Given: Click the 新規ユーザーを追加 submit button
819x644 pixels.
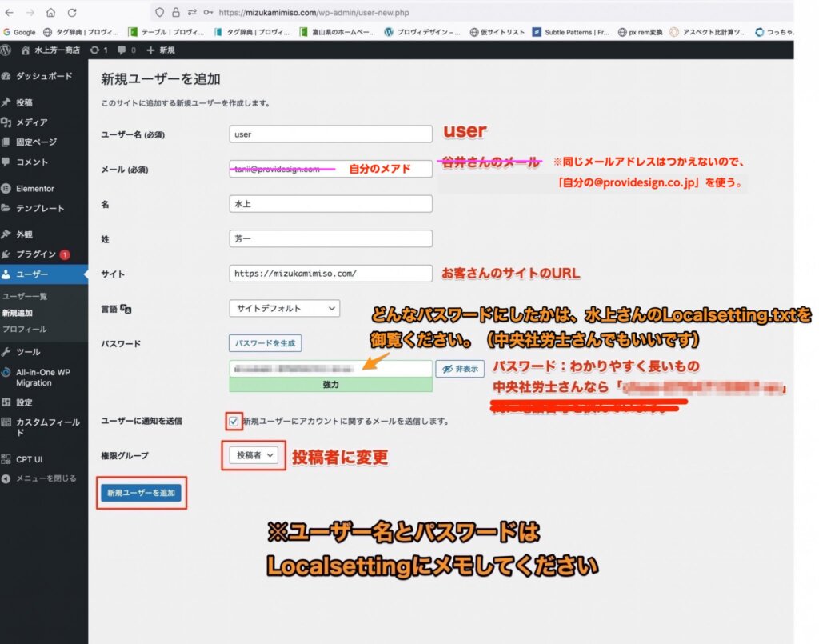Looking at the screenshot, I should coord(141,493).
